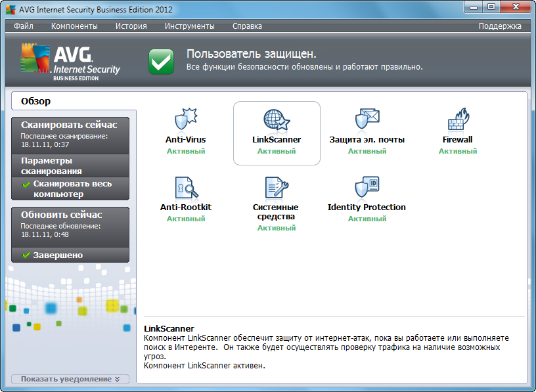
Task: Start a scan with Сканировать сейчас
Action: click(x=70, y=135)
